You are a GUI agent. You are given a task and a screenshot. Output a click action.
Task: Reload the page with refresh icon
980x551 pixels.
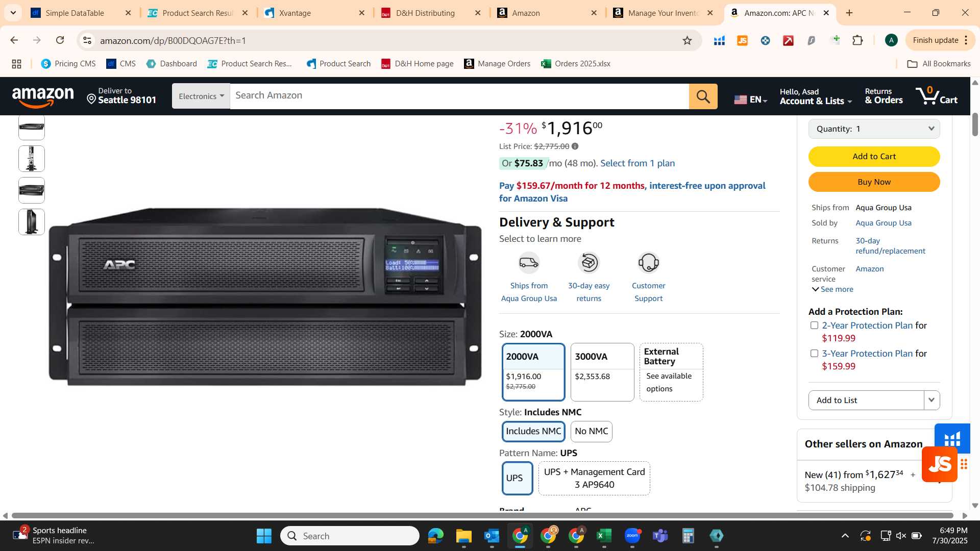[60, 40]
